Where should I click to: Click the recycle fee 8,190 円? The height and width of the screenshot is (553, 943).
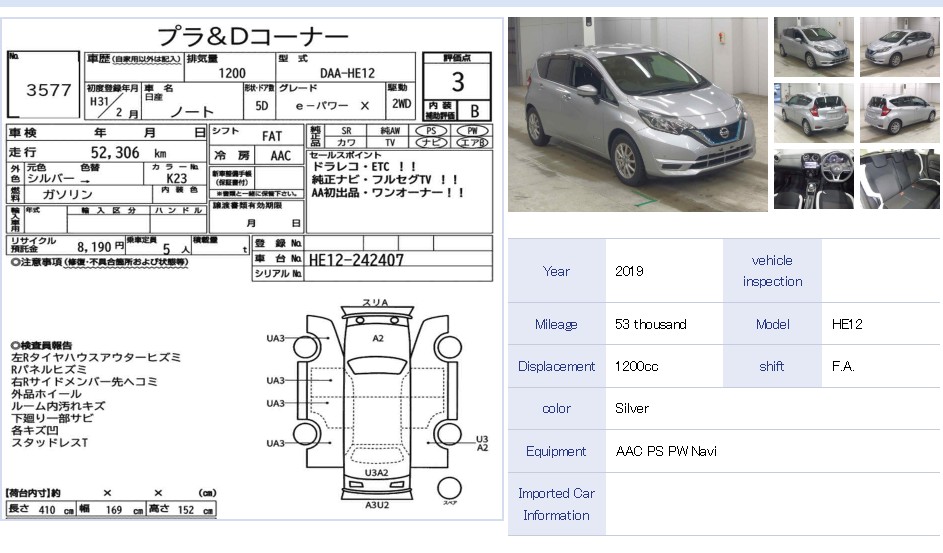pos(100,247)
